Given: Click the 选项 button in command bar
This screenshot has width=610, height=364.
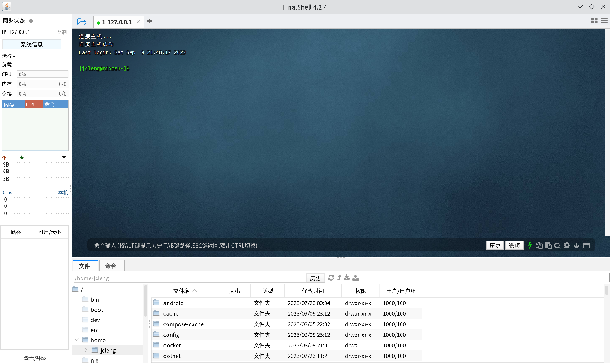Looking at the screenshot, I should (x=514, y=246).
